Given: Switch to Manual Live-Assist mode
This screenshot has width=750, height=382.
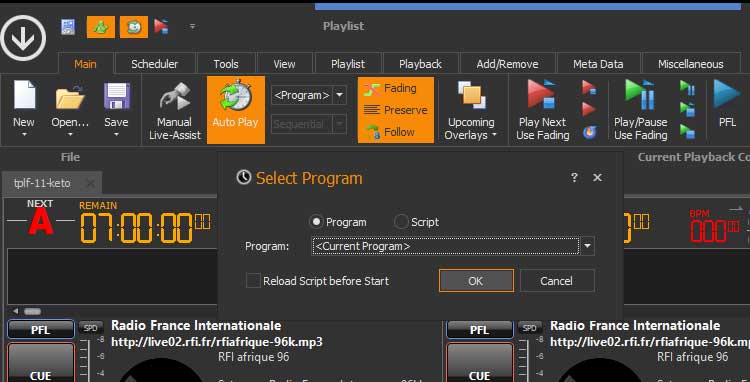Looking at the screenshot, I should coord(175,111).
